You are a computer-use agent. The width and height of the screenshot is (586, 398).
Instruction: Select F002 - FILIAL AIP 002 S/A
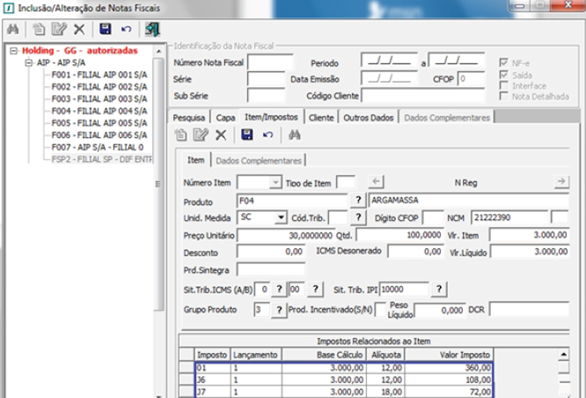pyautogui.click(x=99, y=87)
